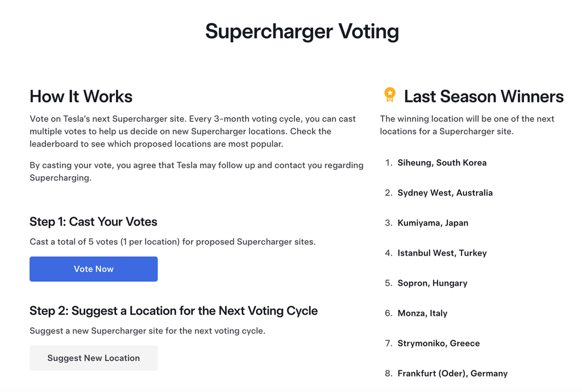The image size is (582, 392).
Task: Click the How It Works heading
Action: pyautogui.click(x=81, y=97)
